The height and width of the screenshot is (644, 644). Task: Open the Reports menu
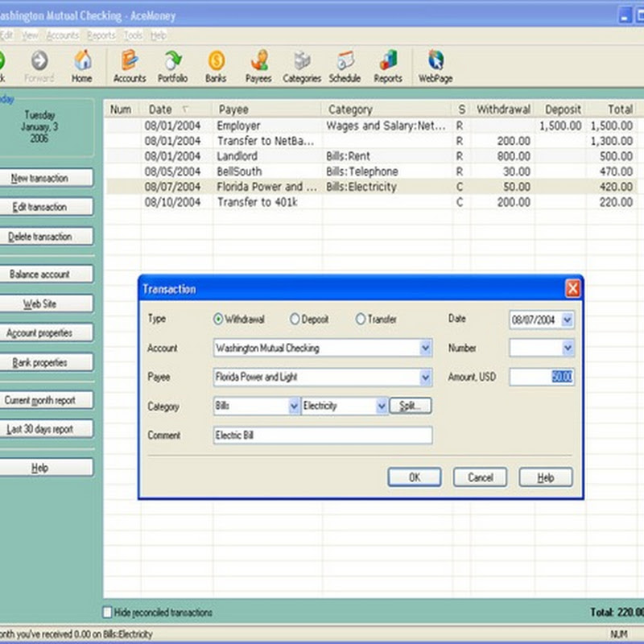101,35
